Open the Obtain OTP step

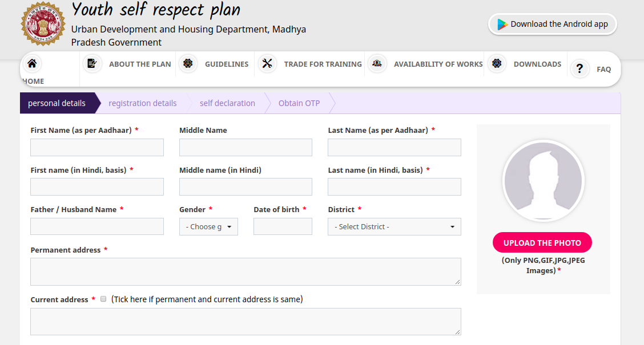point(299,103)
